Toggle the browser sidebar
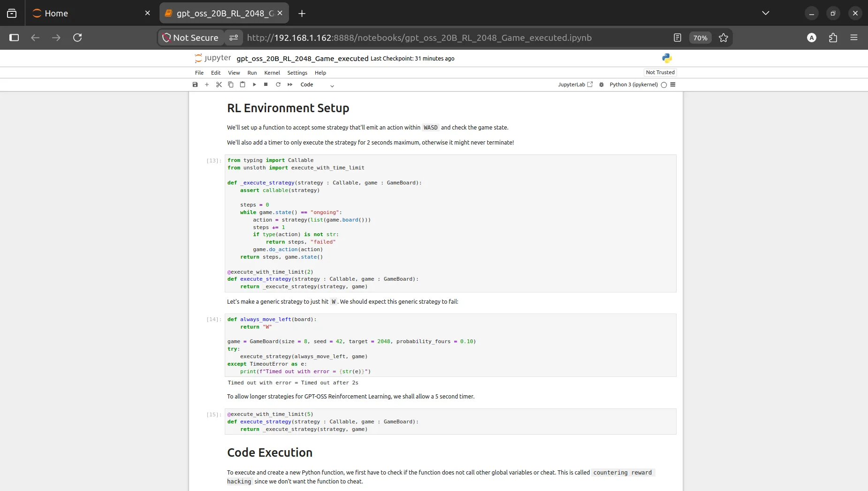 click(14, 38)
